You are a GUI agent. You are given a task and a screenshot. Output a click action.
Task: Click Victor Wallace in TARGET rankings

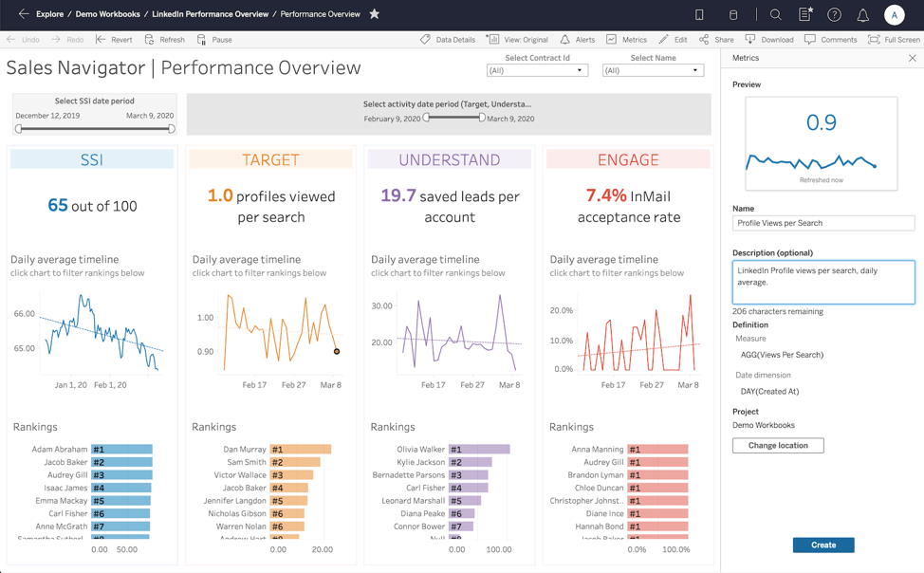point(240,475)
